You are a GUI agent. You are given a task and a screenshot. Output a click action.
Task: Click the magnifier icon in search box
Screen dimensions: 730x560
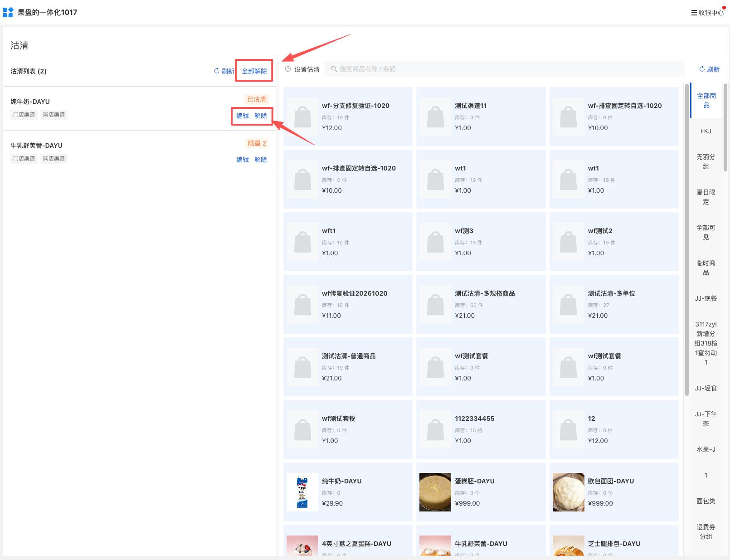334,69
